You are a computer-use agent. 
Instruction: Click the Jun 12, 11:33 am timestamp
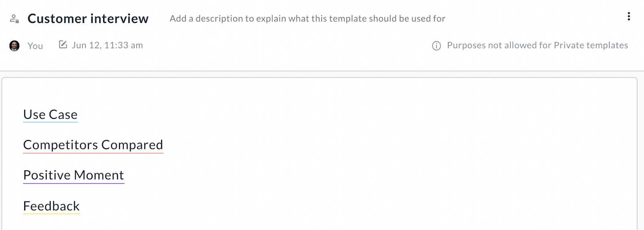tap(107, 45)
